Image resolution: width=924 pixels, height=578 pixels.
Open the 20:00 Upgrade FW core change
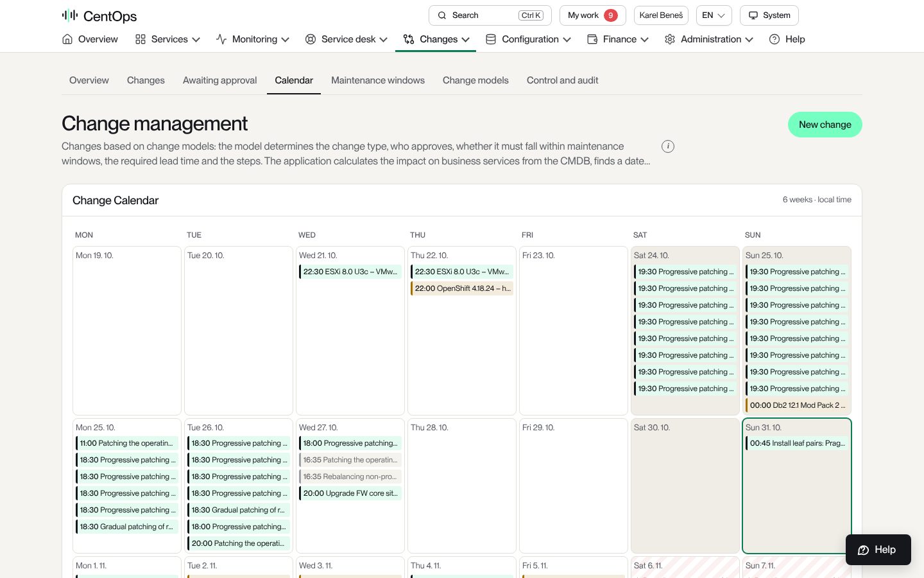[x=350, y=493]
